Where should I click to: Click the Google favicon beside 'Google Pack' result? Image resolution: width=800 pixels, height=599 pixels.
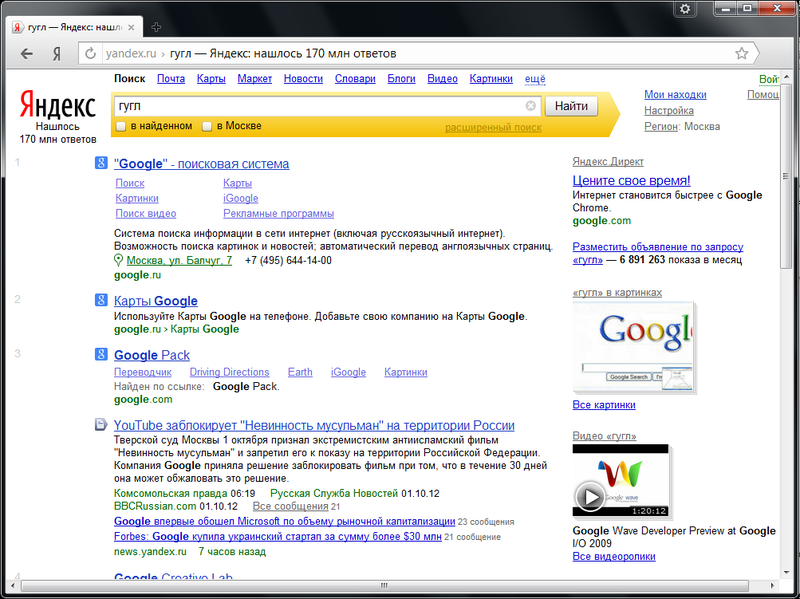point(101,354)
